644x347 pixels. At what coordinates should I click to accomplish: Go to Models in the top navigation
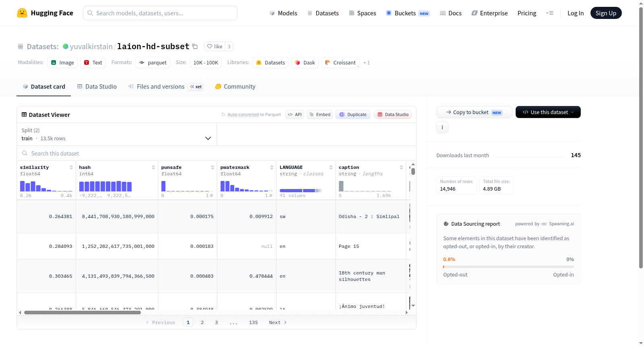tap(283, 13)
